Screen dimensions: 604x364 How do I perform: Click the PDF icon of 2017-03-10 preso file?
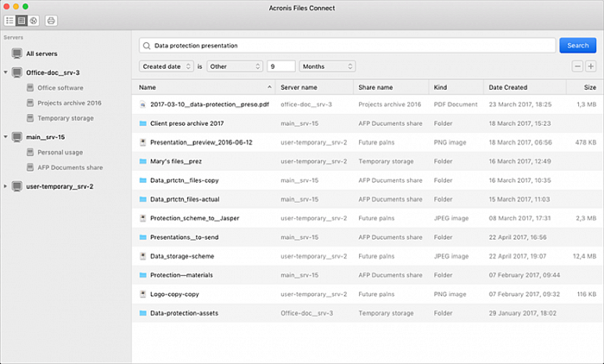coord(143,104)
